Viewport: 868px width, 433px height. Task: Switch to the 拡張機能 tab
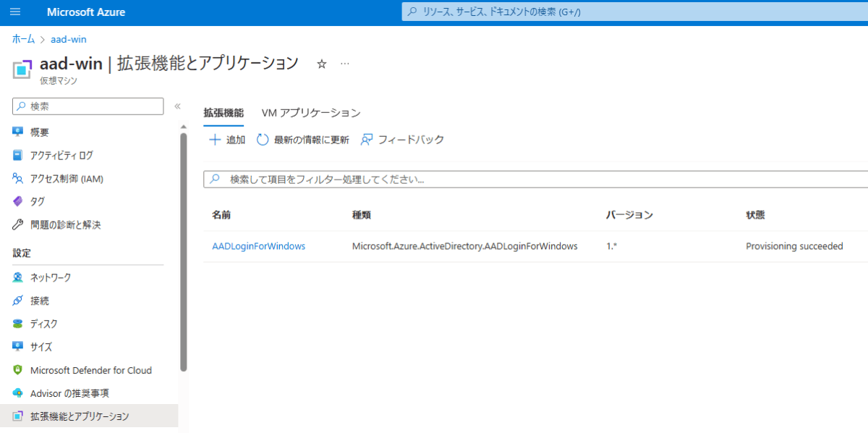click(x=224, y=113)
